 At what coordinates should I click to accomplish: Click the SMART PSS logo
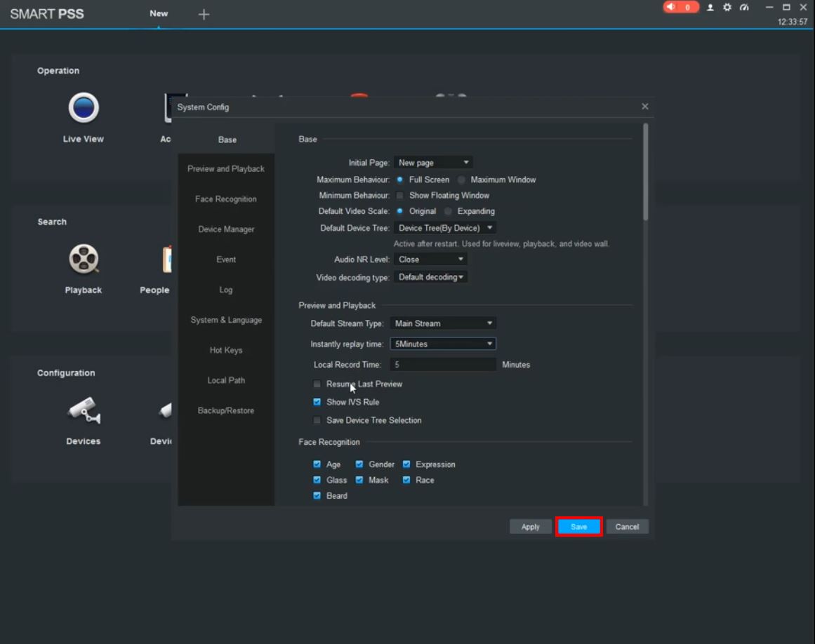pos(47,14)
